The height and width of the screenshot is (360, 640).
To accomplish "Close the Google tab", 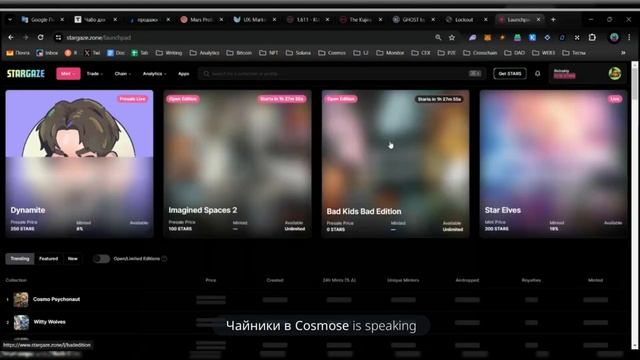I will click(x=62, y=20).
